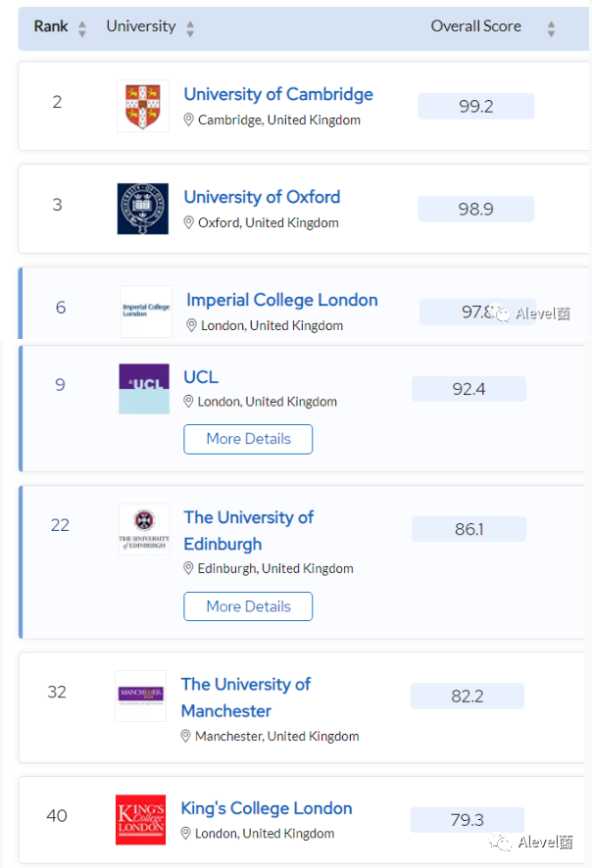The image size is (592, 868).
Task: Click the University of Oxford crest logo
Action: [x=143, y=209]
